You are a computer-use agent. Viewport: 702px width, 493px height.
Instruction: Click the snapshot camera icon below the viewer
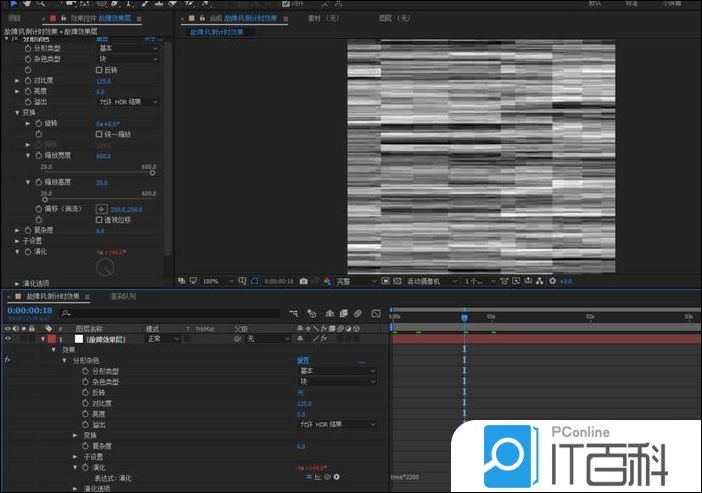[303, 281]
